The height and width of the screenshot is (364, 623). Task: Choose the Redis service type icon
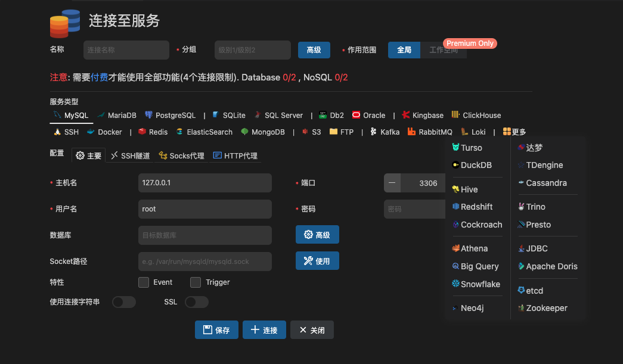tap(142, 132)
